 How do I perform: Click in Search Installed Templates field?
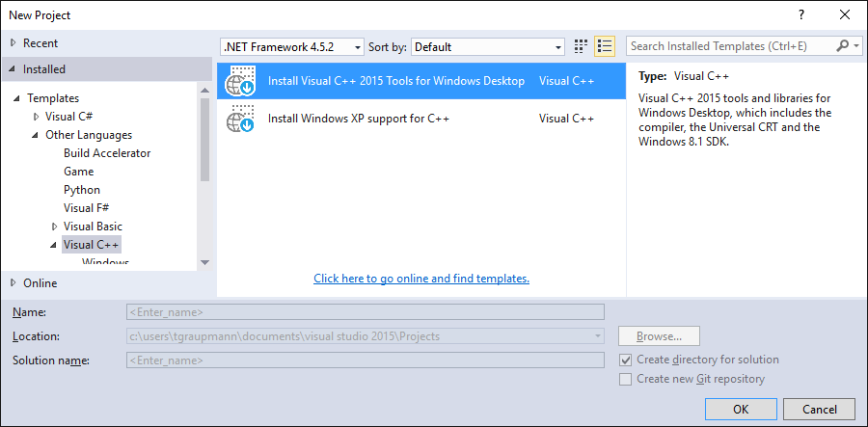(x=731, y=46)
